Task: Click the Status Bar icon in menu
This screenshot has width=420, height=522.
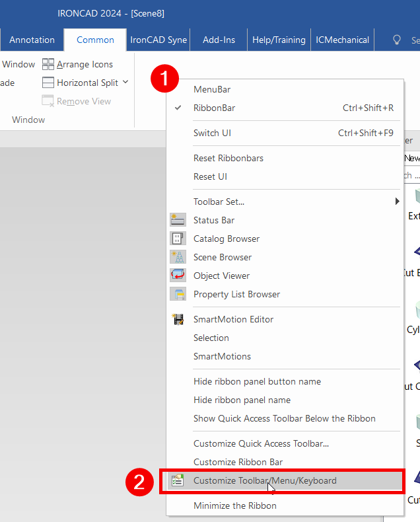Action: [178, 220]
